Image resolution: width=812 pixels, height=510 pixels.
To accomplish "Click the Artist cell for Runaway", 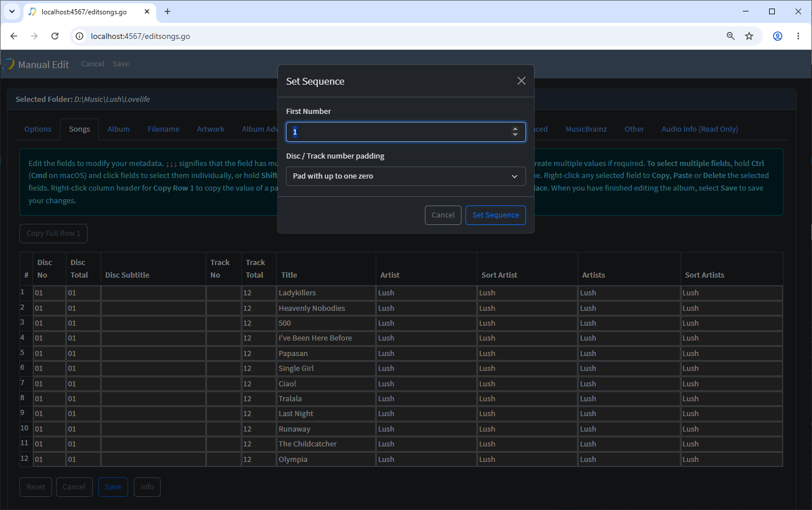I will tap(427, 429).
